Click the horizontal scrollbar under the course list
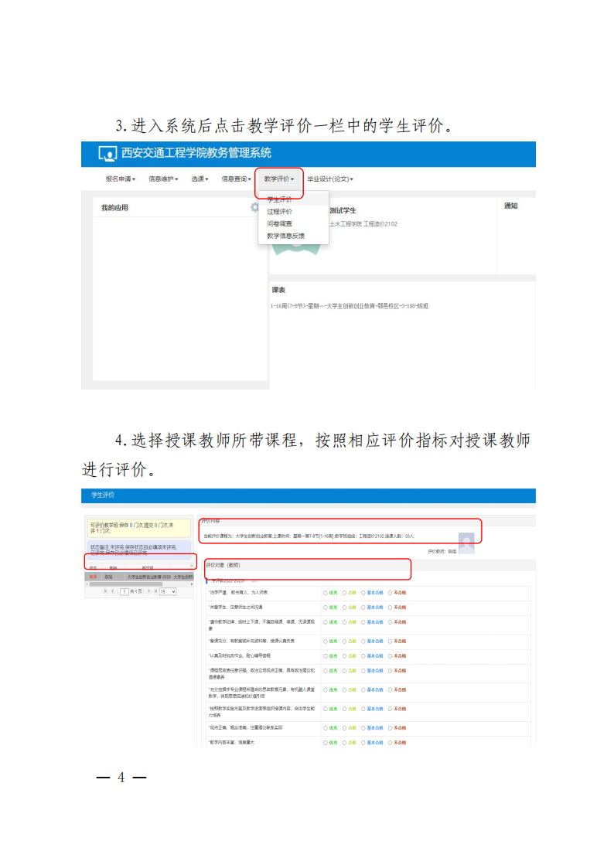Screen dimensions: 614x868 126,584
